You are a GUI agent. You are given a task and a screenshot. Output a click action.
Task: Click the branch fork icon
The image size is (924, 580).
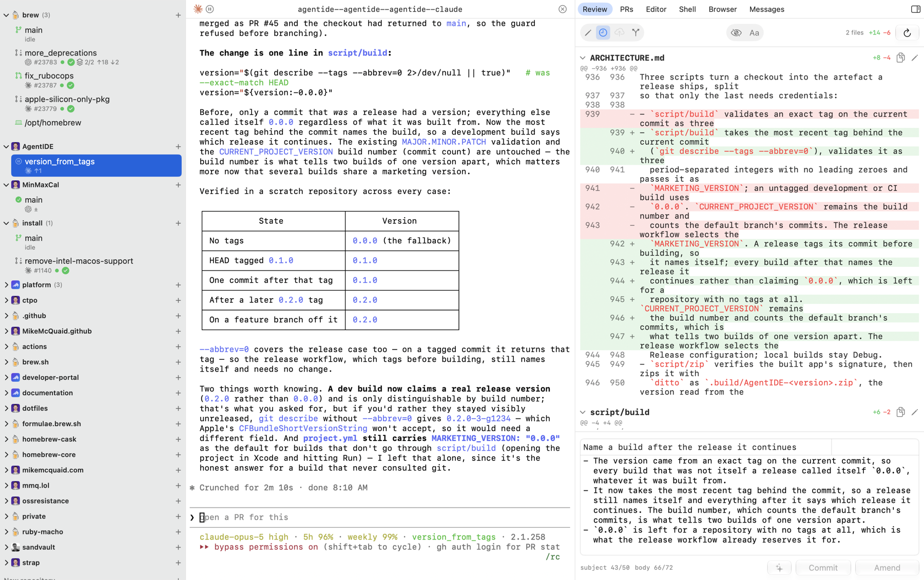[x=636, y=33]
